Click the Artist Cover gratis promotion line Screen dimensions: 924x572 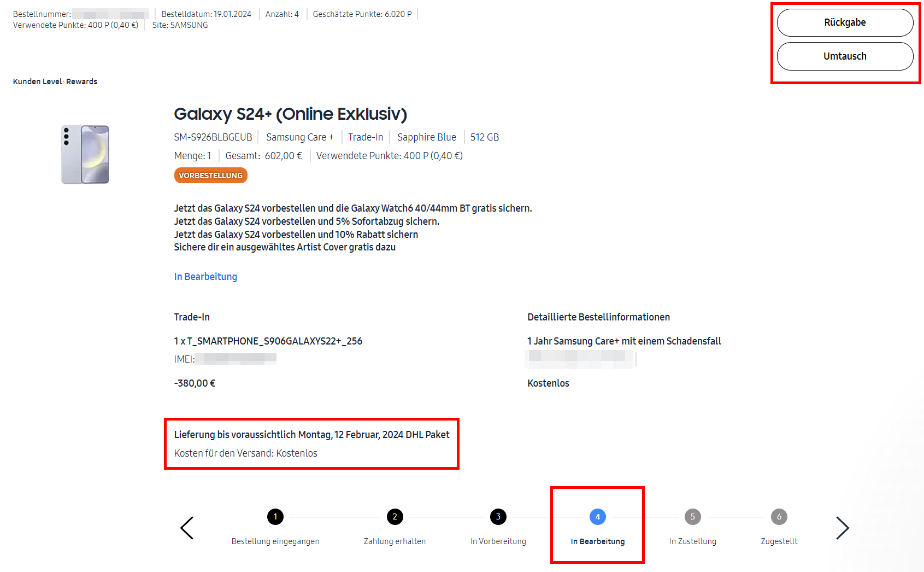285,247
